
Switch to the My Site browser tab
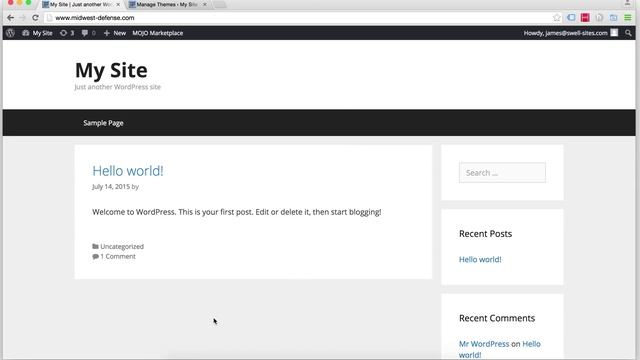coord(80,4)
